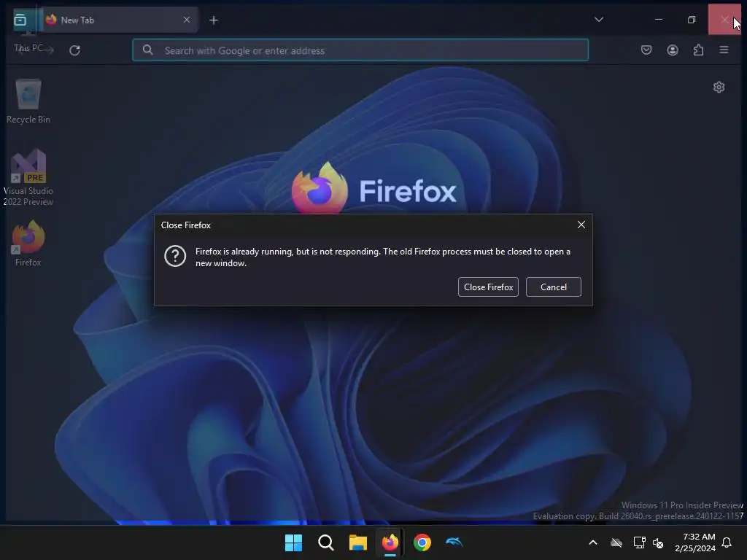Click the OneDrive cloud tray icon
Image resolution: width=747 pixels, height=560 pixels.
(x=616, y=542)
